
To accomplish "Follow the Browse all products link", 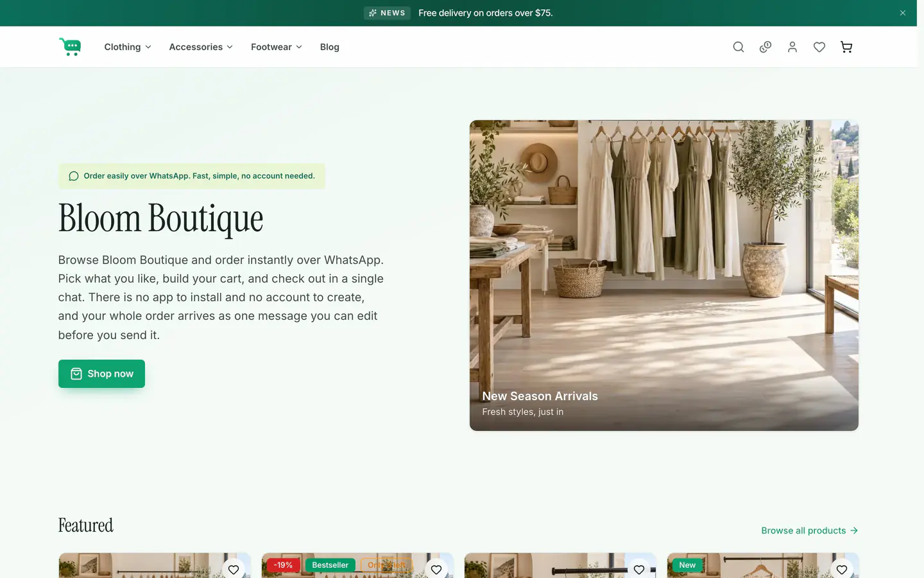I will [x=810, y=530].
